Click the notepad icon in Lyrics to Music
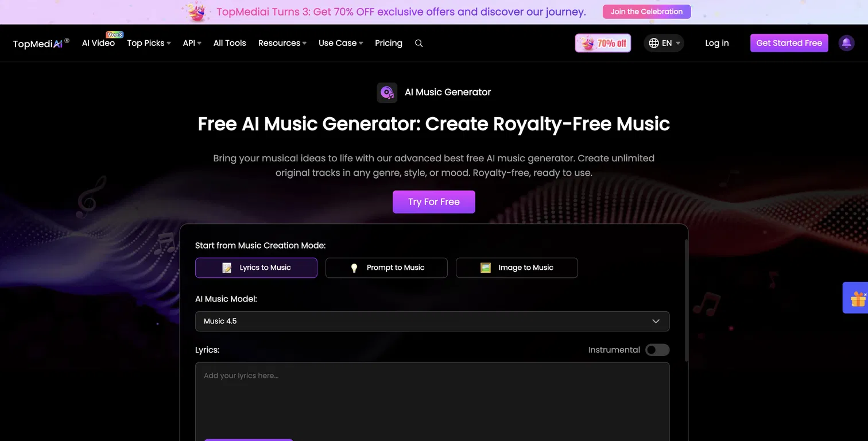868x441 pixels. (x=227, y=268)
